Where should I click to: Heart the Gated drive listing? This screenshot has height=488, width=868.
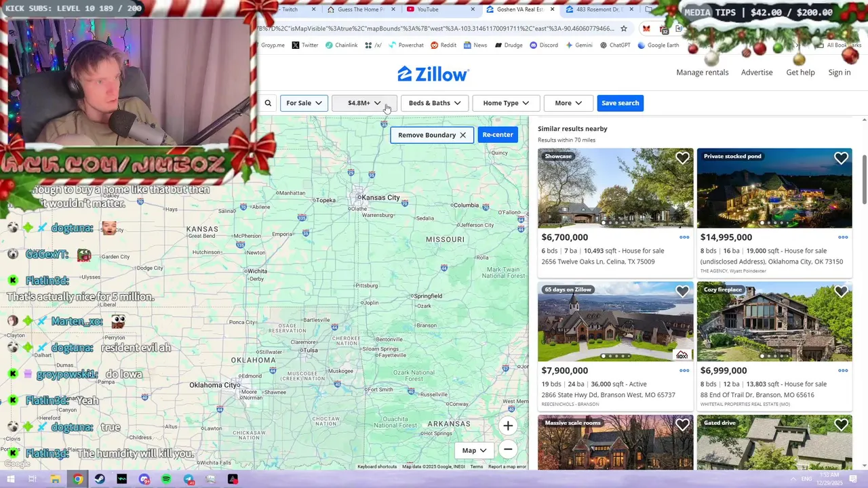[841, 425]
